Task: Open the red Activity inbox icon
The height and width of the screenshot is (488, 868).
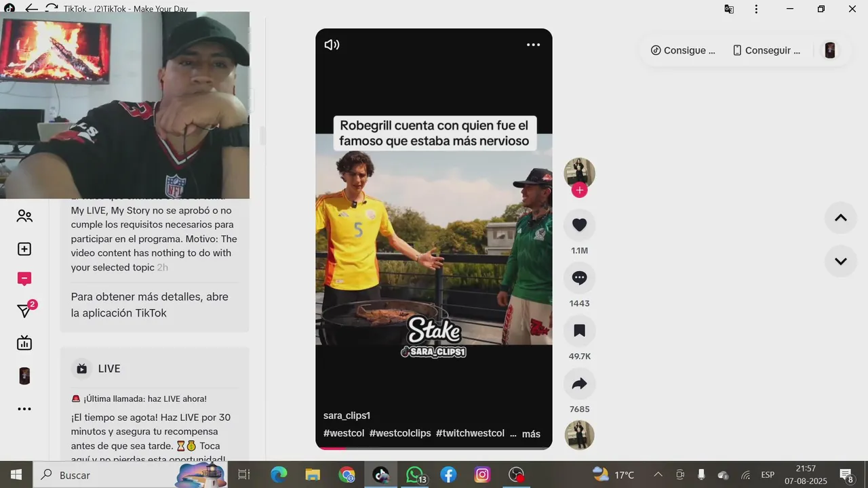Action: pos(24,279)
